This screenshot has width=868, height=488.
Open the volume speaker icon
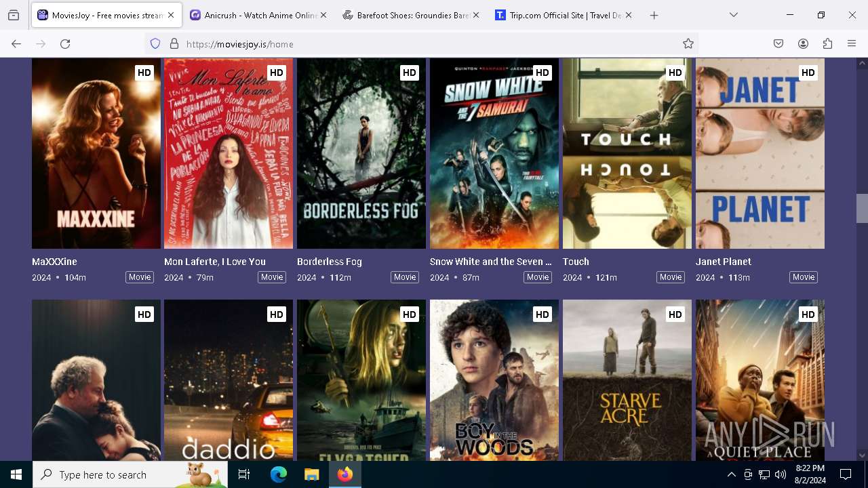tap(780, 474)
